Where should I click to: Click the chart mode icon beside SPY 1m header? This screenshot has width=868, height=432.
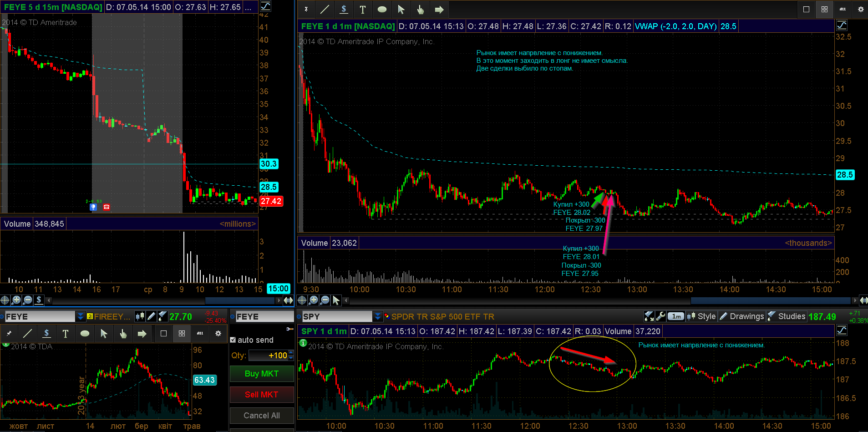(842, 330)
